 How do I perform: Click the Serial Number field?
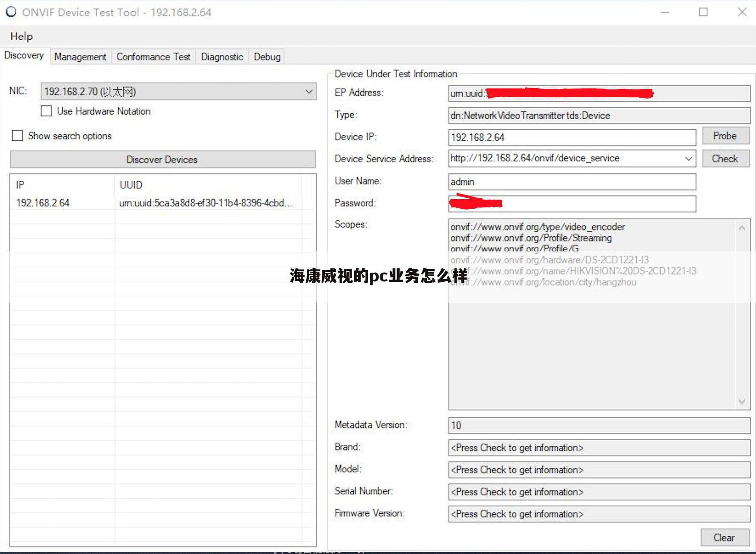coord(599,492)
